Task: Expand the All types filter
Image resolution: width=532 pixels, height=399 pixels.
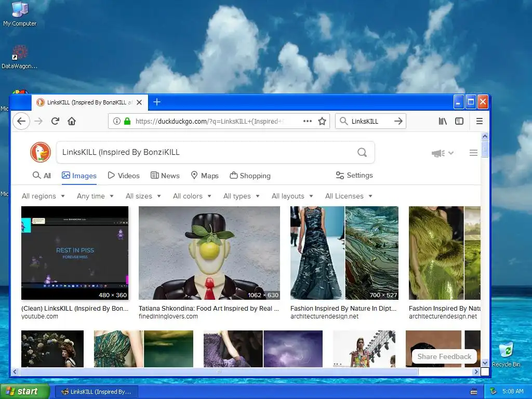Action: pos(241,196)
